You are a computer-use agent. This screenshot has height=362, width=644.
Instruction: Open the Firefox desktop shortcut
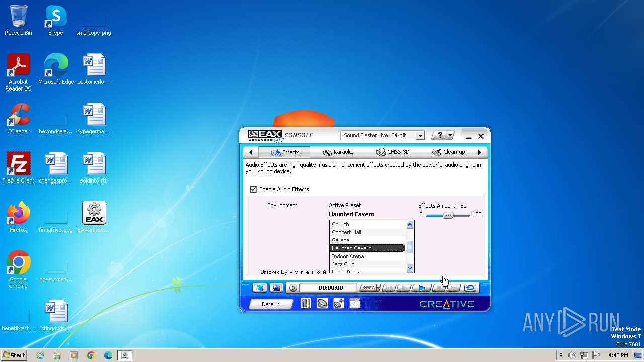(18, 217)
